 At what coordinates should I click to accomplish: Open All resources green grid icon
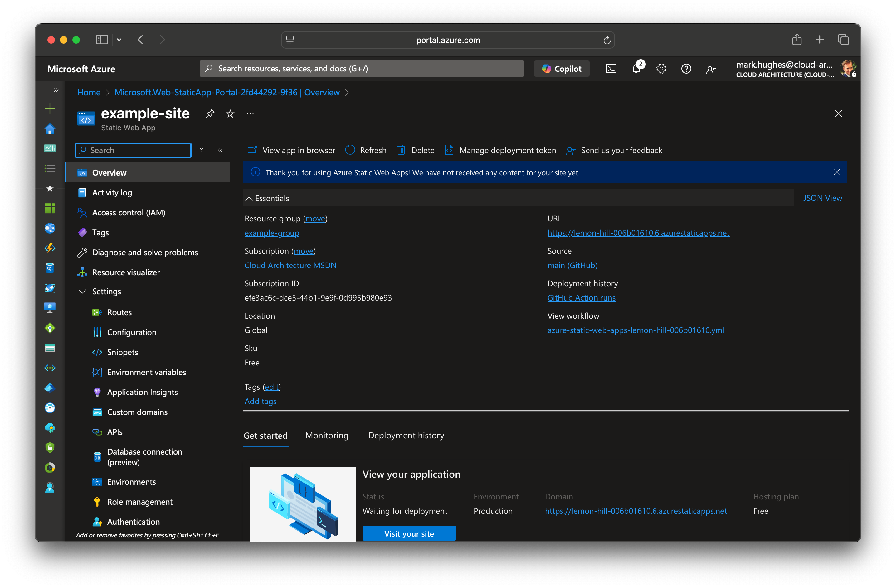(50, 208)
